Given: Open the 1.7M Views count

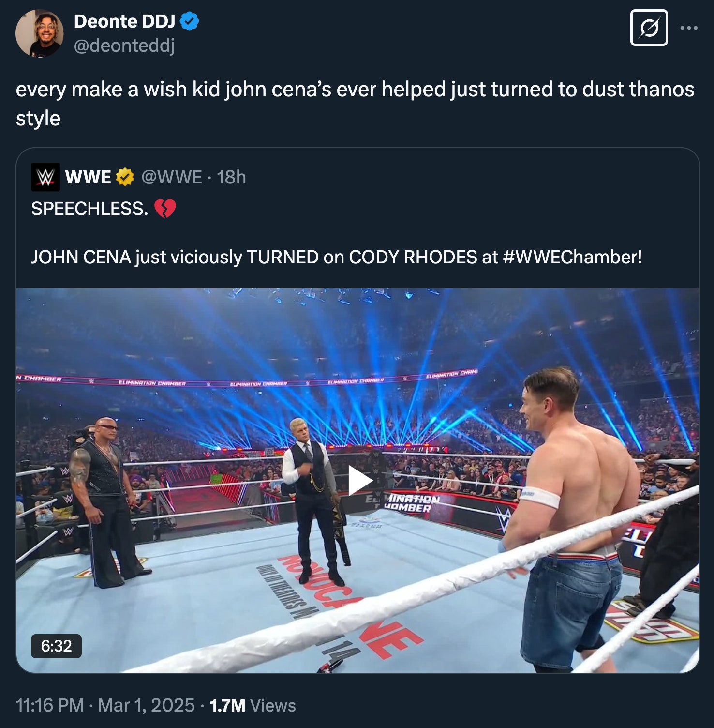Looking at the screenshot, I should 253,705.
